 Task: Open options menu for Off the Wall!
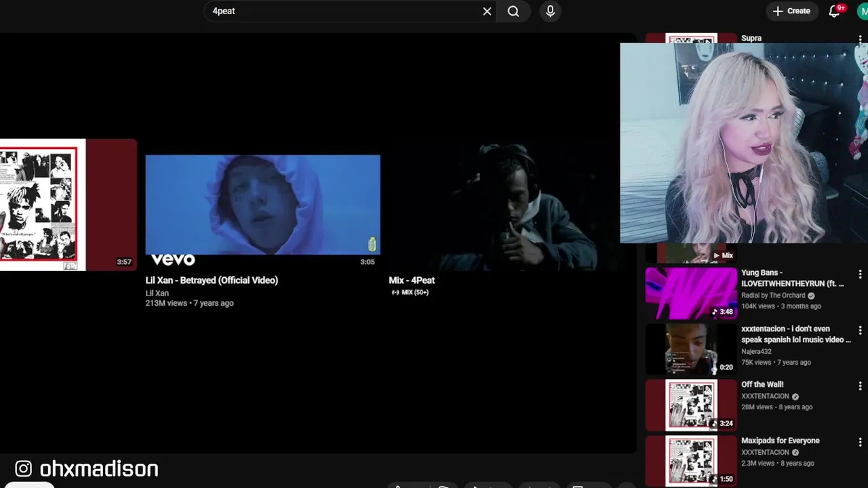[x=860, y=386]
